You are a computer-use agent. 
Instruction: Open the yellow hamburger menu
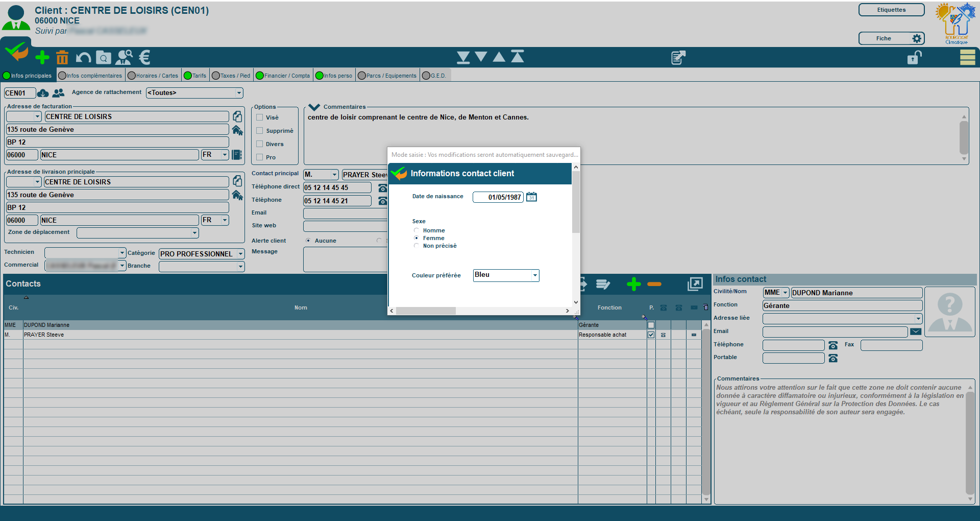coord(967,57)
